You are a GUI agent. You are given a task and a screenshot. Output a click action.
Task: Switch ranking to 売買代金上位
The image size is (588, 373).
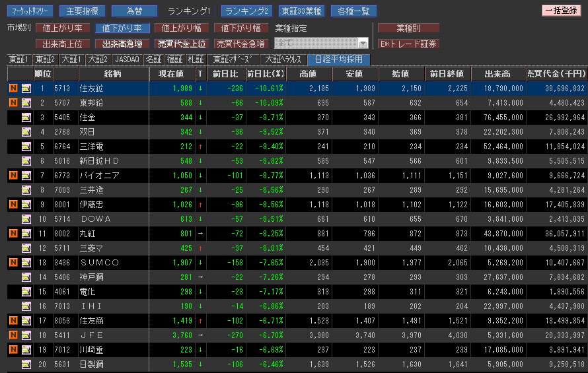click(x=181, y=44)
